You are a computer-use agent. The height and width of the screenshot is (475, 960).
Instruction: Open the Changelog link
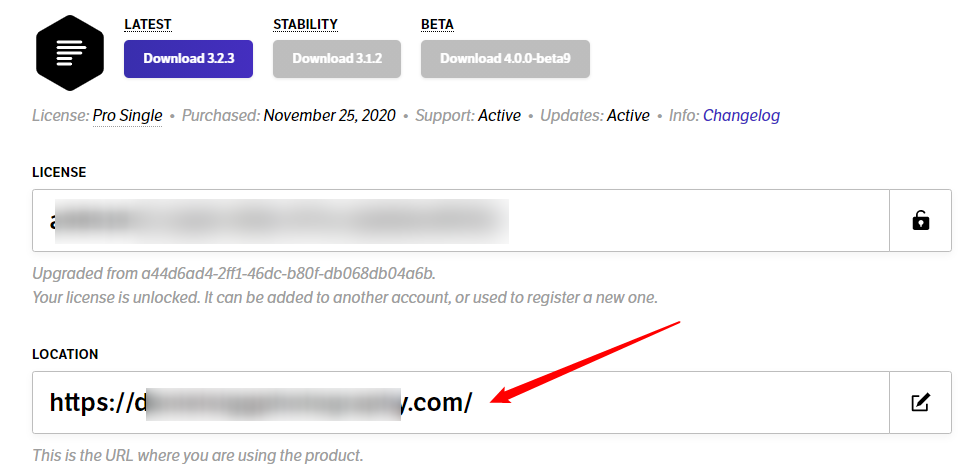[741, 115]
